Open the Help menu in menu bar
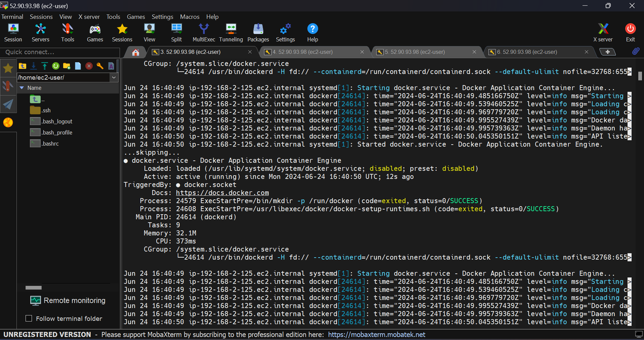The width and height of the screenshot is (644, 340). [x=213, y=17]
